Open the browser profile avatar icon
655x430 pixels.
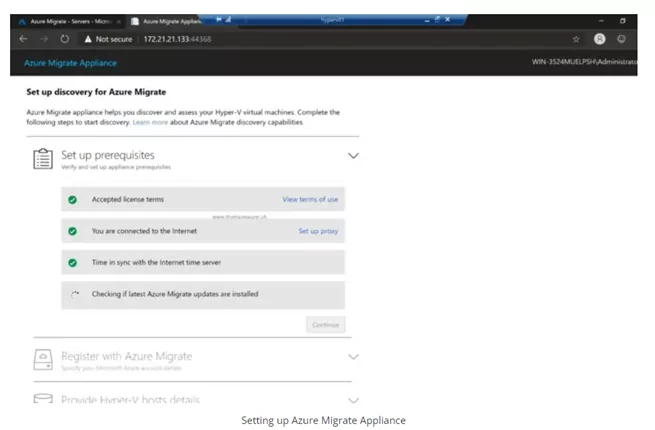(599, 39)
